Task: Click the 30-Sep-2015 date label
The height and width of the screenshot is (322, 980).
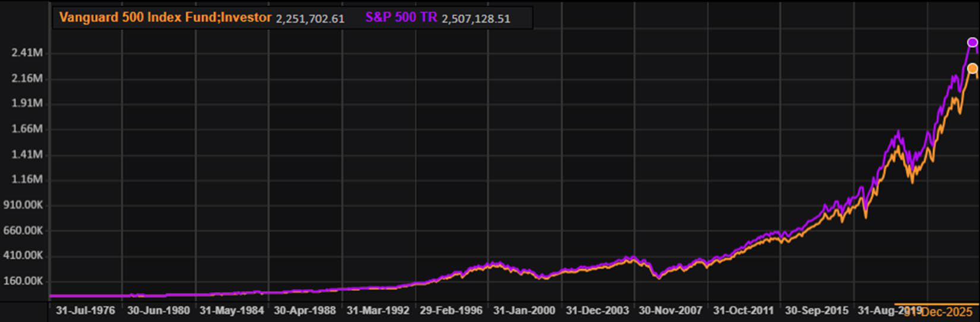Action: 816,310
